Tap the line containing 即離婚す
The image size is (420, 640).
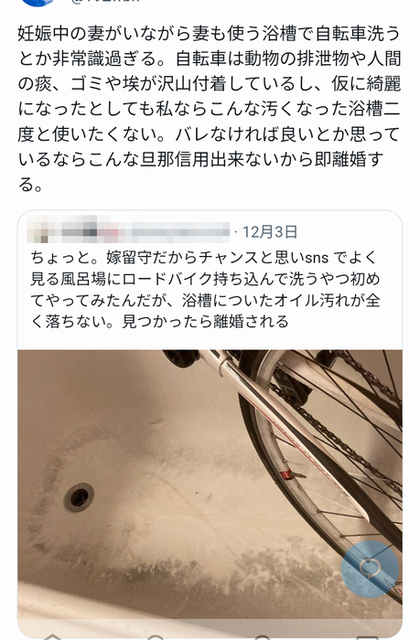(x=201, y=159)
